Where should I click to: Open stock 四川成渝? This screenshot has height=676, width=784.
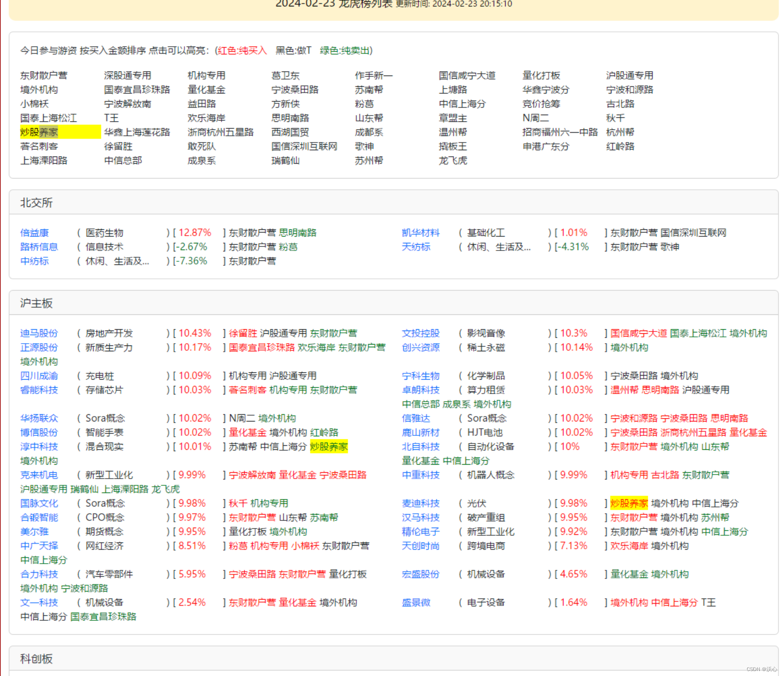[39, 376]
